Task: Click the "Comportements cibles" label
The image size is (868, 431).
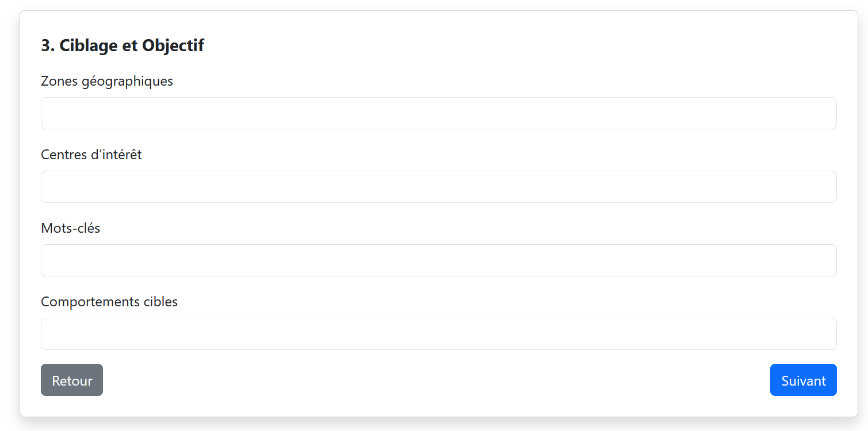Action: (109, 302)
